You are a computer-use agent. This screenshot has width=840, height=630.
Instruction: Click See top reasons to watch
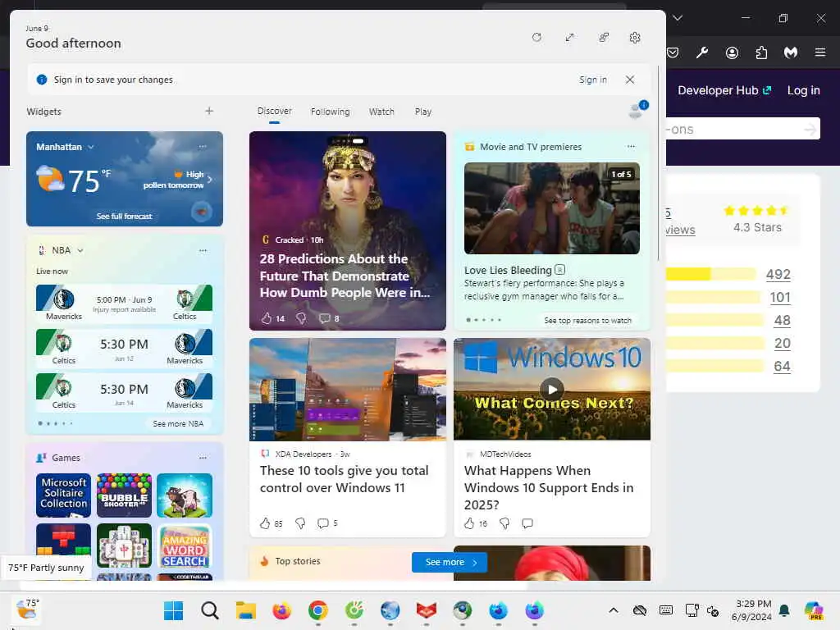click(x=587, y=321)
